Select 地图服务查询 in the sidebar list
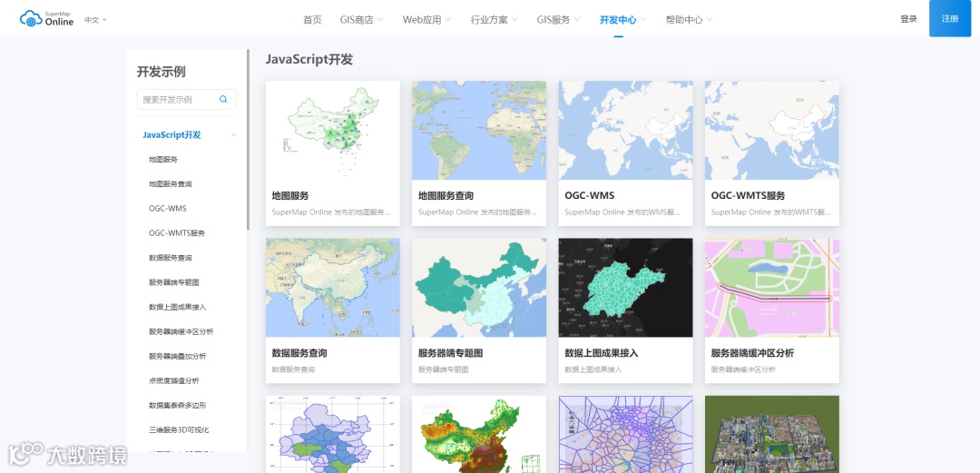The width and height of the screenshot is (980, 473). pyautogui.click(x=170, y=184)
